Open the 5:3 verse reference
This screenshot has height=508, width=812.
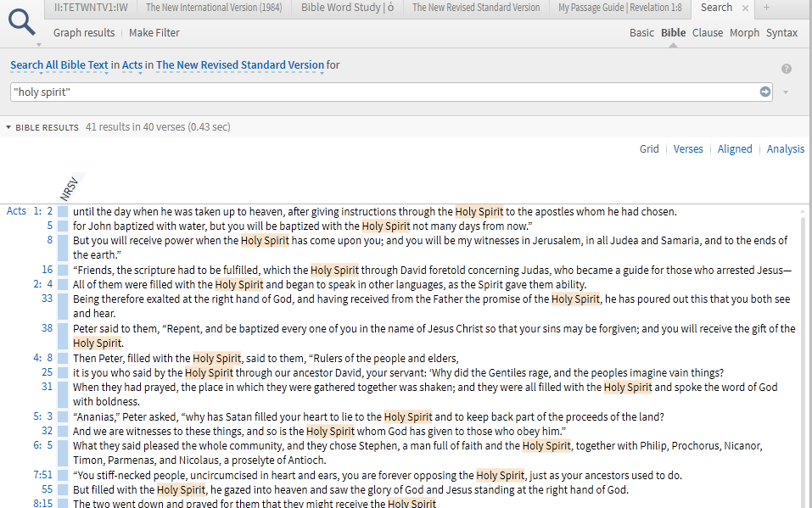[43, 416]
